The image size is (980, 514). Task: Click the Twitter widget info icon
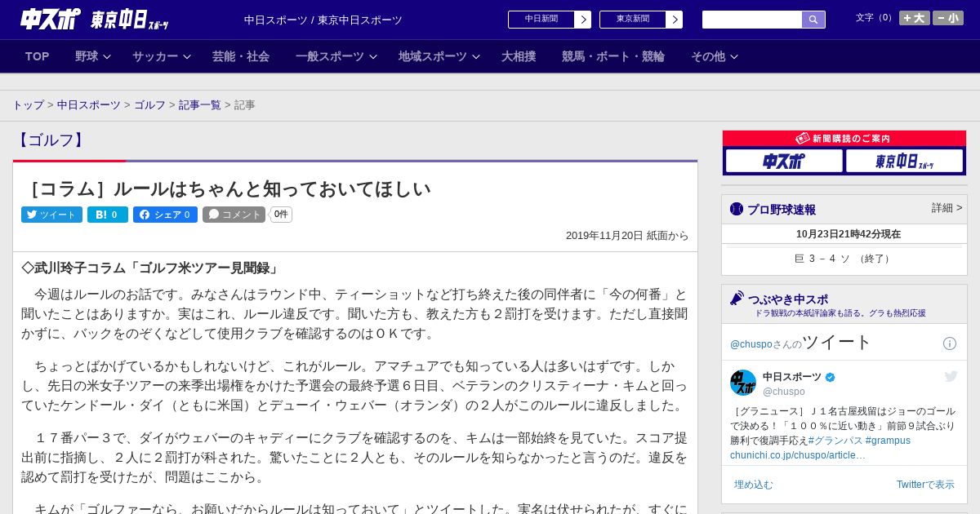[950, 343]
